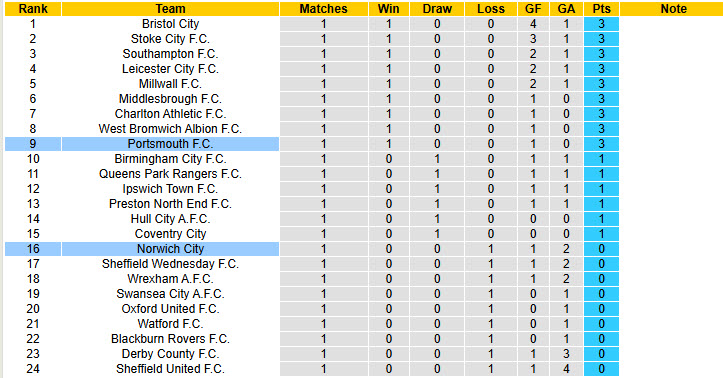Click Wrexham A.F.C. team name

point(170,279)
